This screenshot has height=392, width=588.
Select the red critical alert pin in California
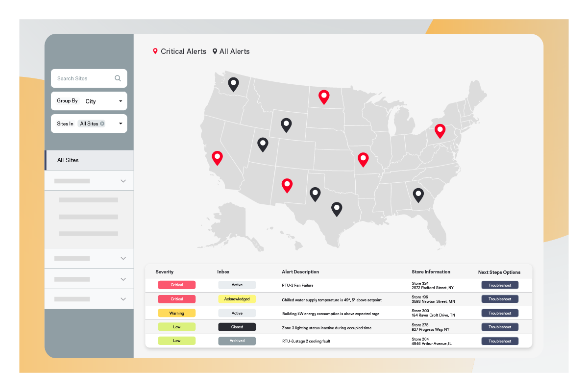tap(217, 158)
